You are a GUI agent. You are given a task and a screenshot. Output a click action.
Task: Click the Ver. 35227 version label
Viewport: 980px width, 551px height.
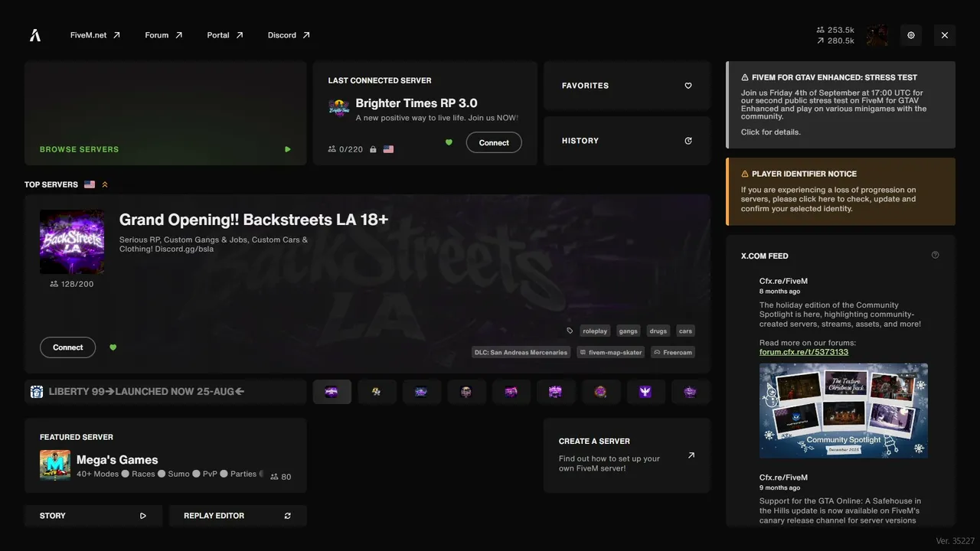click(955, 541)
